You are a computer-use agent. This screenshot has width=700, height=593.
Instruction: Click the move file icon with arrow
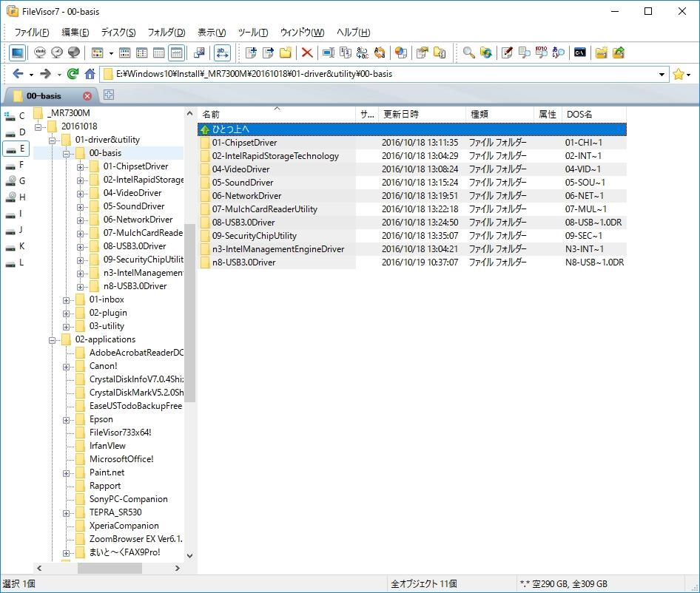coord(269,53)
